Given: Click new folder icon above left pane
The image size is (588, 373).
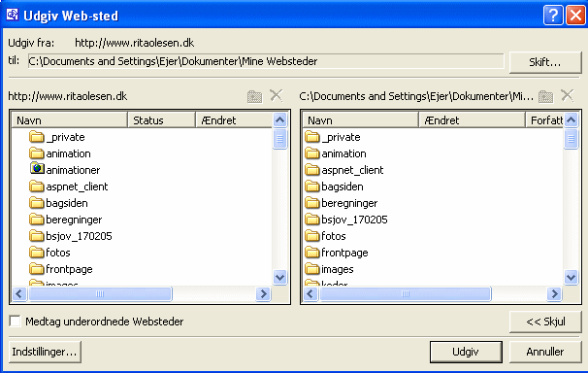Looking at the screenshot, I should pyautogui.click(x=254, y=96).
